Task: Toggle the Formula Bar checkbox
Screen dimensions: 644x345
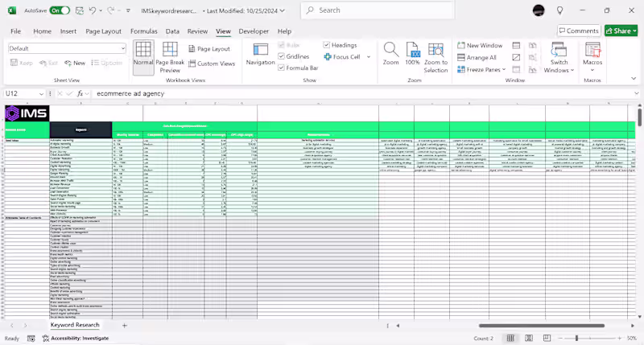Action: [281, 68]
